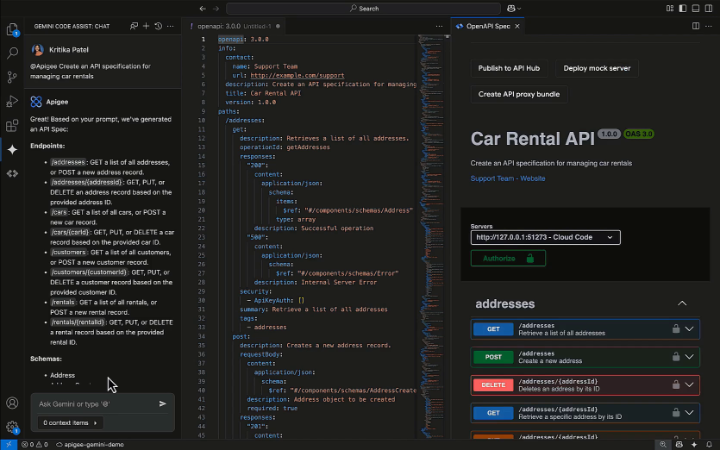Click the OAS 3.0 badge
Screen dimensions: 720x450
click(639, 134)
